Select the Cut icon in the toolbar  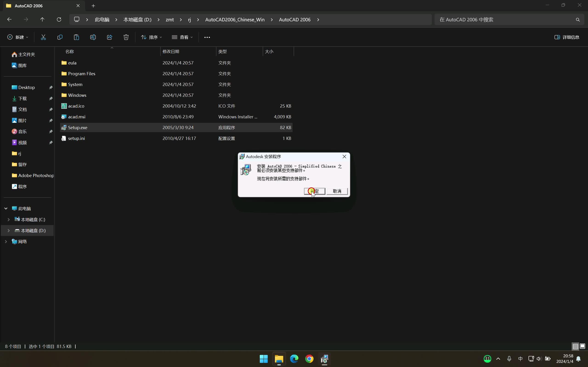pos(43,37)
